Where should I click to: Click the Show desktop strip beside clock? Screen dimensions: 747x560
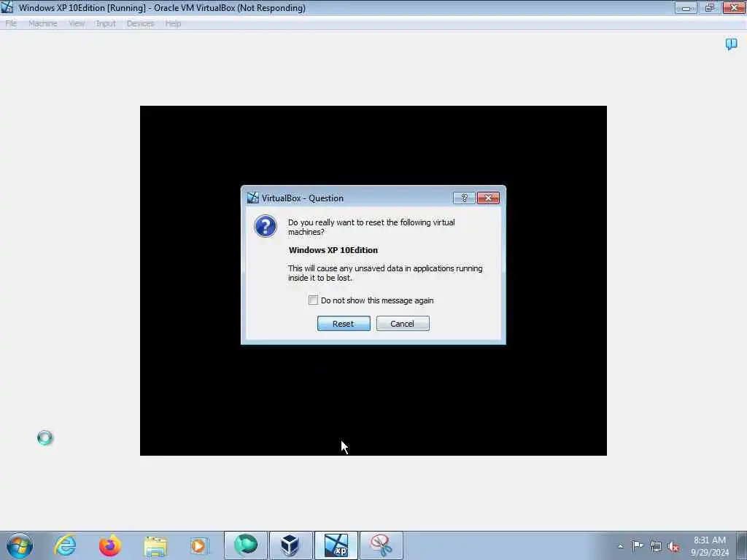coord(742,545)
